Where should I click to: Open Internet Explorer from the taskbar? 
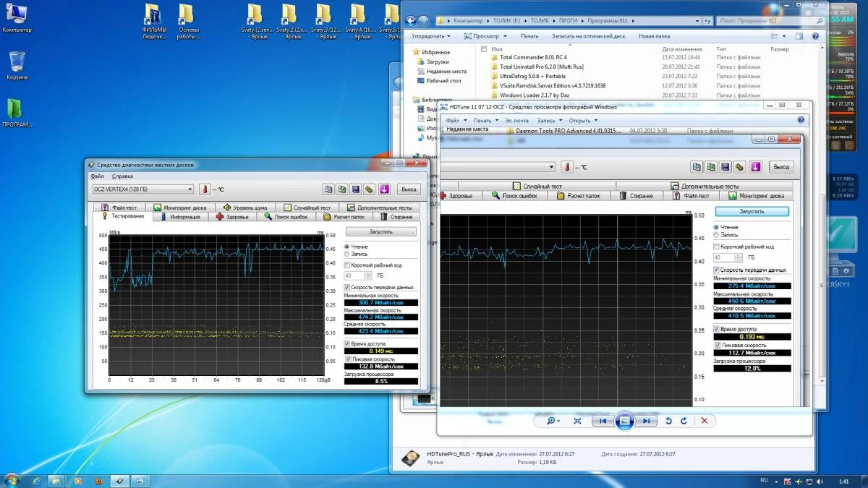tap(35, 480)
